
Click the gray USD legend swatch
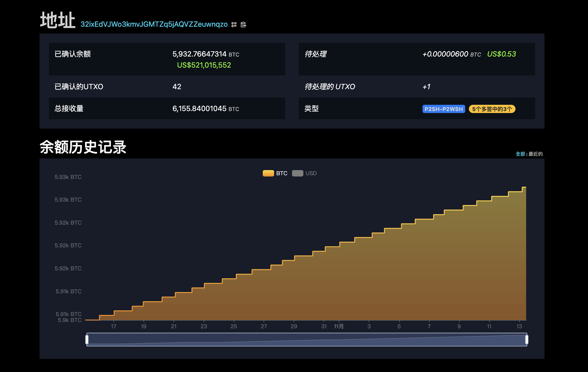coord(297,173)
